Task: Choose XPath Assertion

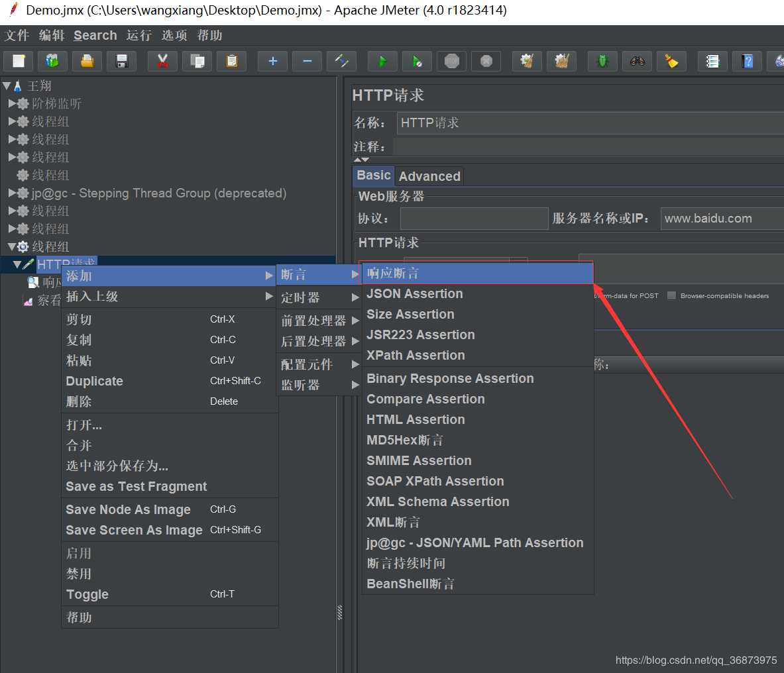Action: 477,355
